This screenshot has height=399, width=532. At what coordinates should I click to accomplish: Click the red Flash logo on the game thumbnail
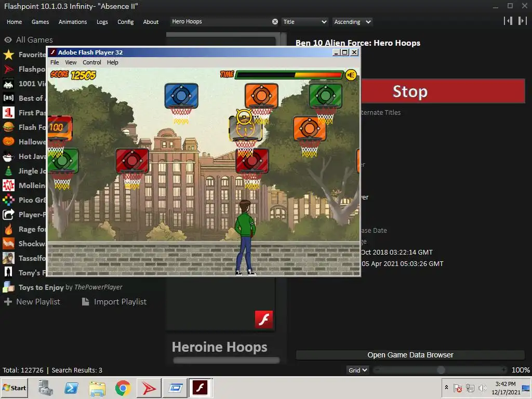[x=263, y=320]
